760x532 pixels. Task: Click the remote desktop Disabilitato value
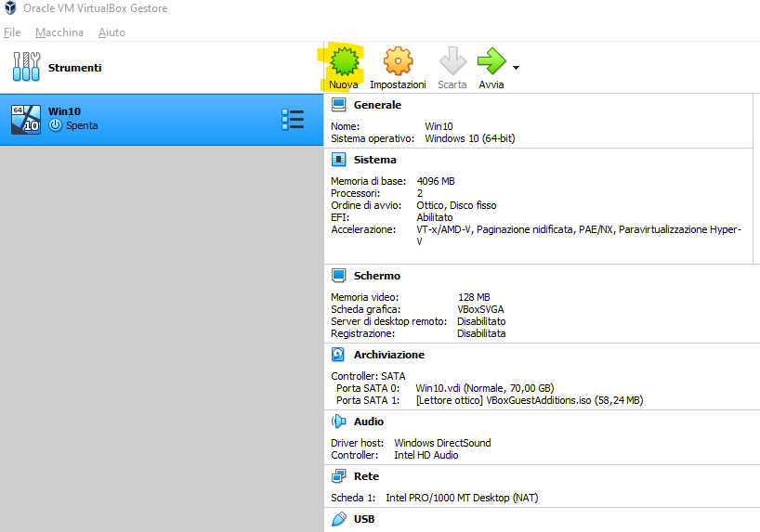click(481, 321)
